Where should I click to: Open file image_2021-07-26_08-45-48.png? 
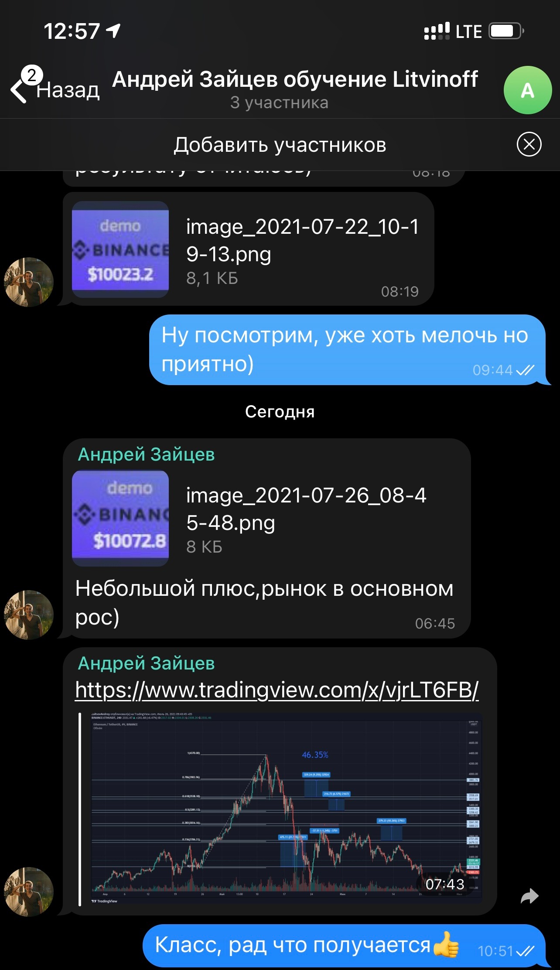(x=306, y=509)
